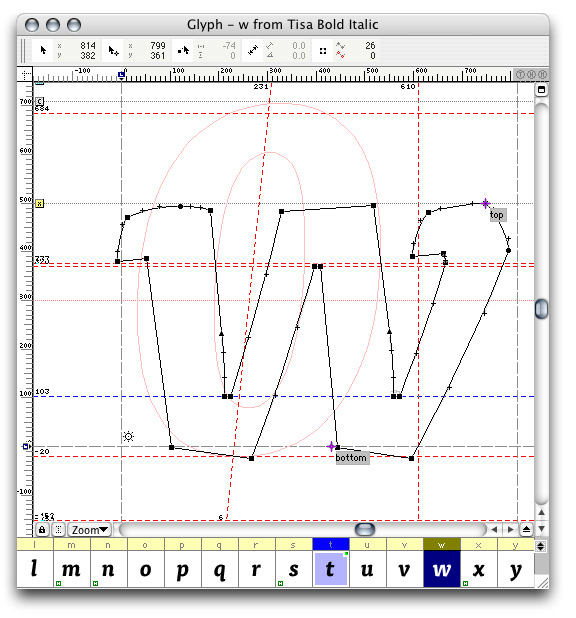Click the eject-style triangle button at bottom right
This screenshot has width=576, height=618.
[526, 530]
